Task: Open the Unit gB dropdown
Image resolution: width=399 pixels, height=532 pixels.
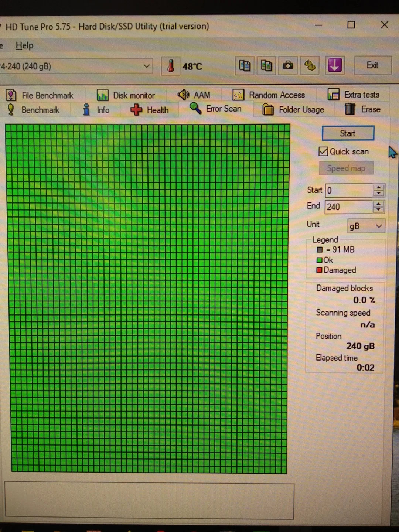Action: tap(379, 226)
